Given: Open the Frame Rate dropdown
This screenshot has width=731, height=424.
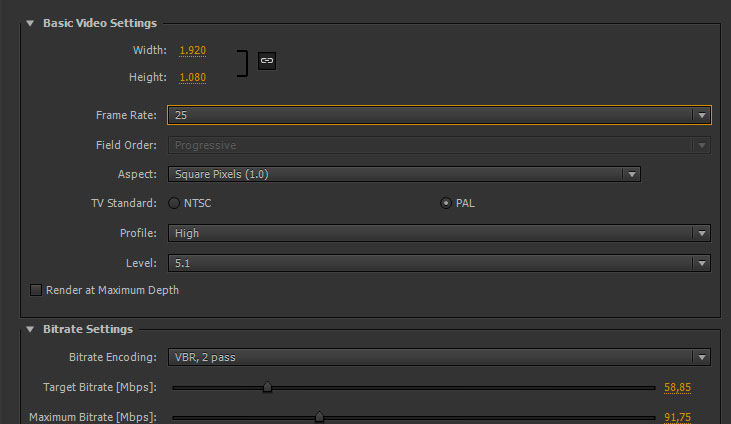Looking at the screenshot, I should pos(439,115).
